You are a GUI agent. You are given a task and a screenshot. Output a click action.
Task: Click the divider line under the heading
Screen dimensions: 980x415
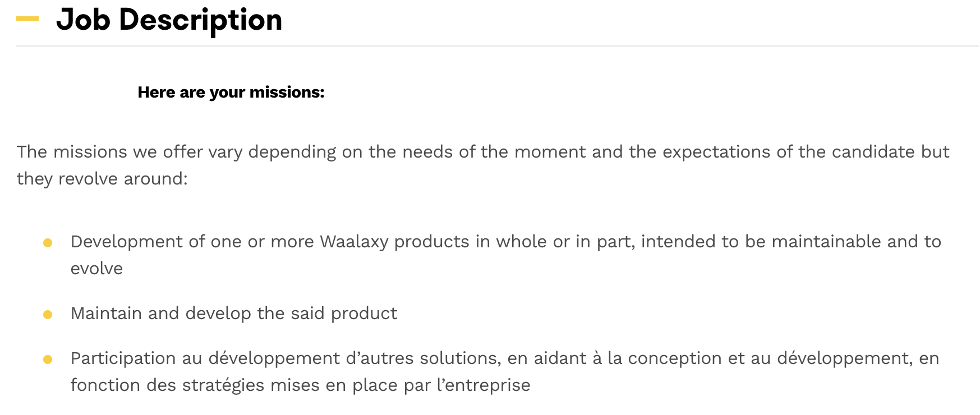coord(497,46)
